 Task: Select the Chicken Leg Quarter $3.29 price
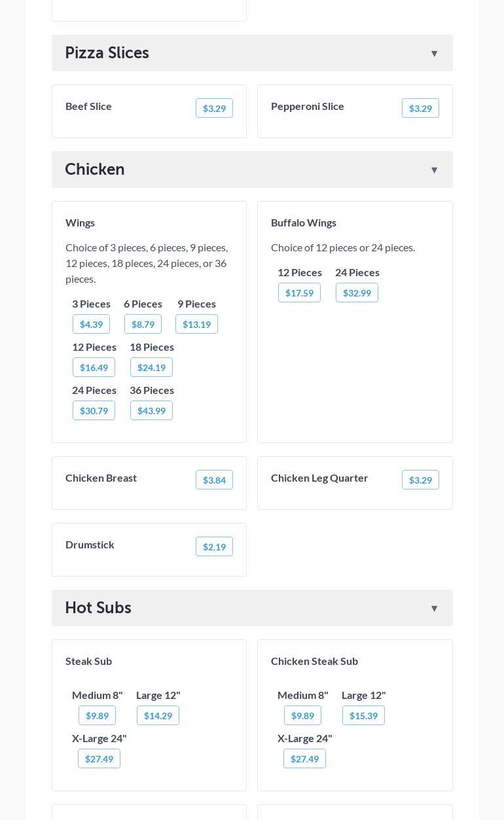(x=420, y=480)
